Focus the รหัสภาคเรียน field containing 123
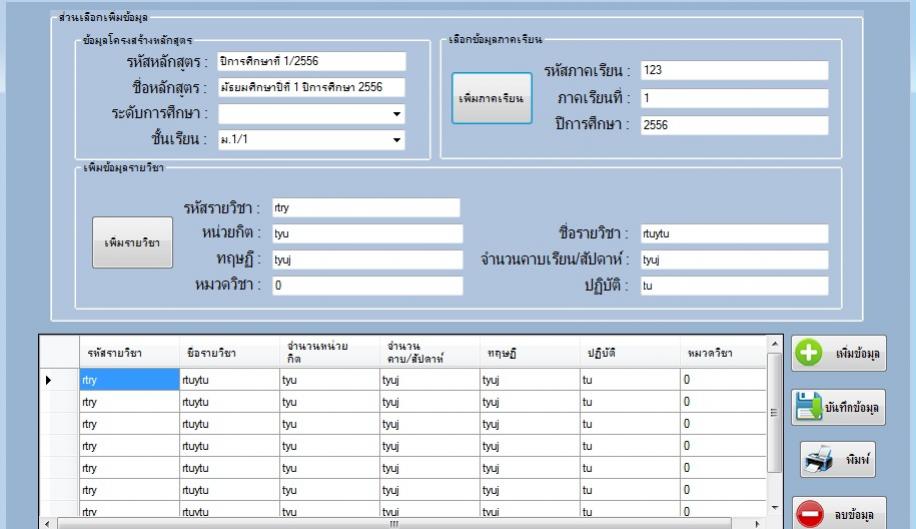916x529 pixels. 733,70
